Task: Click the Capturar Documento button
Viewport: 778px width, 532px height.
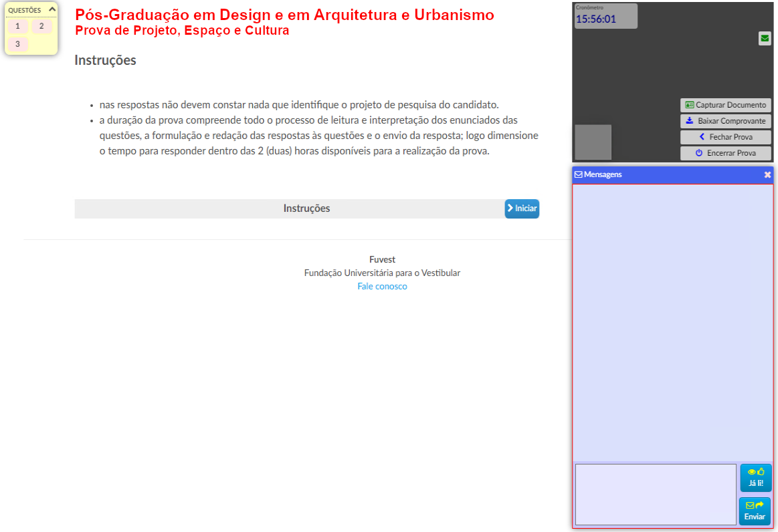Action: pos(726,105)
